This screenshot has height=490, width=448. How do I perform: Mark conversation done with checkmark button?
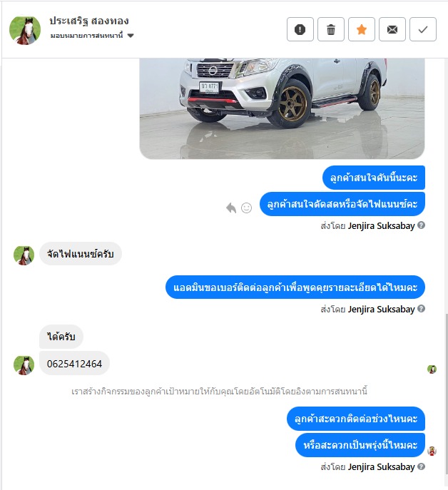coord(423,29)
